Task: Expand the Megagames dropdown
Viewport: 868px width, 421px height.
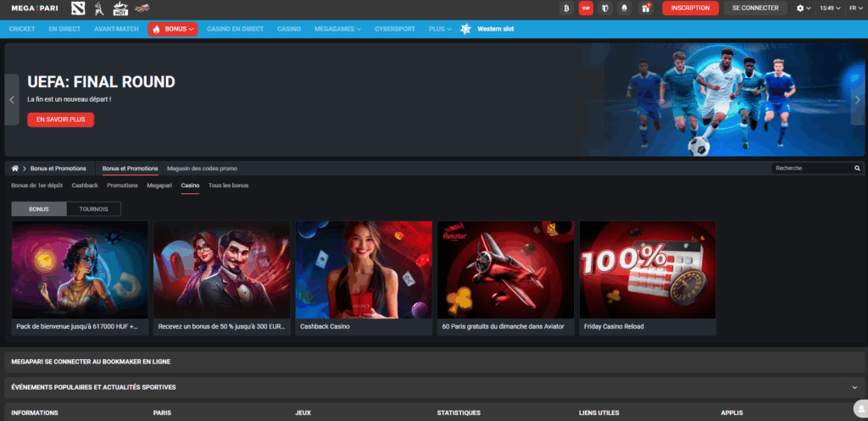Action: click(359, 30)
